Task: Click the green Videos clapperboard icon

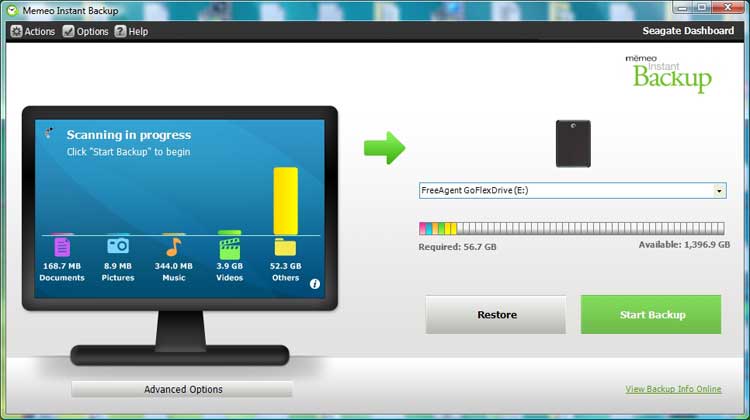Action: coord(230,249)
